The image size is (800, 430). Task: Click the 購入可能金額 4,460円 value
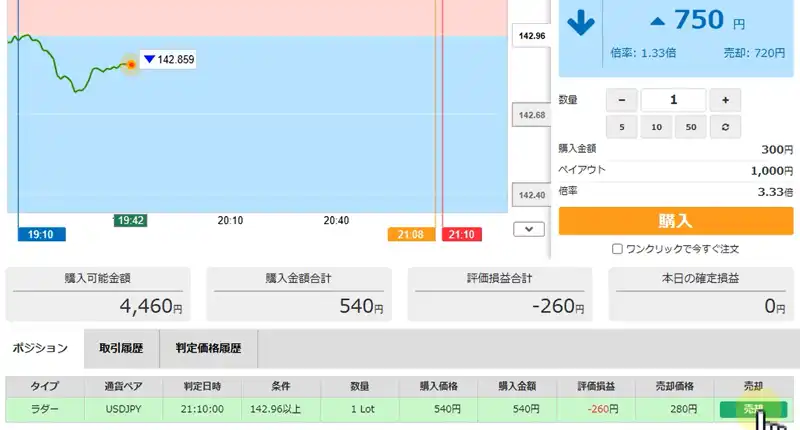click(x=151, y=306)
